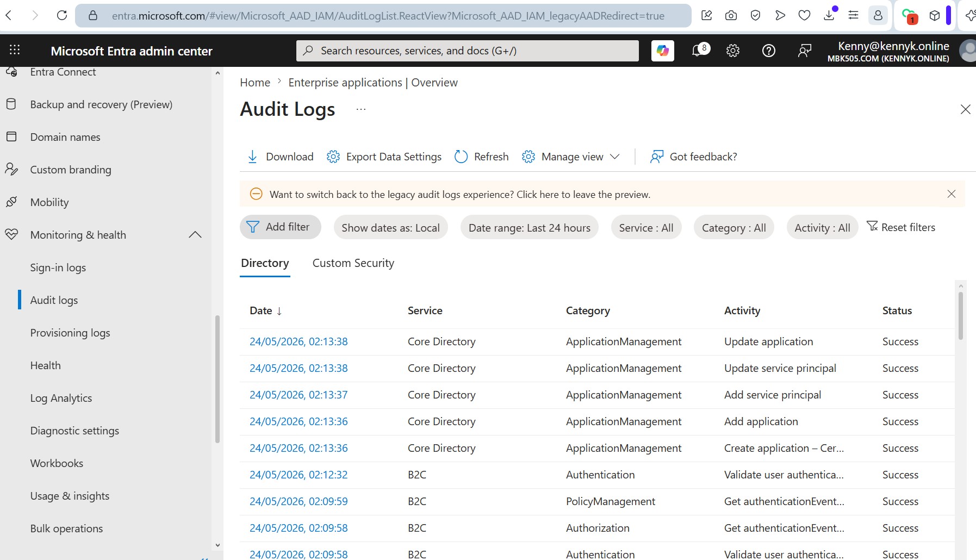
Task: Open the 24/05/2026, 02:12:32 log entry
Action: pyautogui.click(x=299, y=475)
